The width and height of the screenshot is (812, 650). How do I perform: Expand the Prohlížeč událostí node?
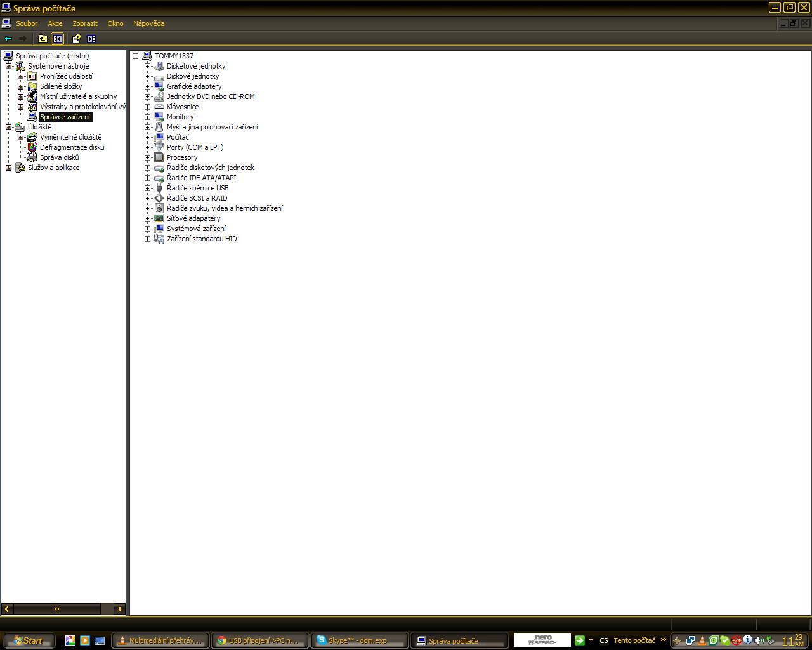click(21, 76)
